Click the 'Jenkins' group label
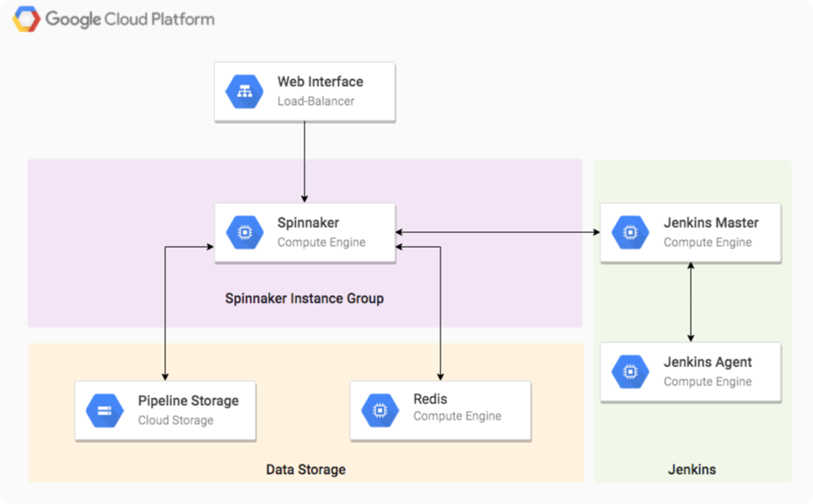813x504 pixels. [x=692, y=470]
